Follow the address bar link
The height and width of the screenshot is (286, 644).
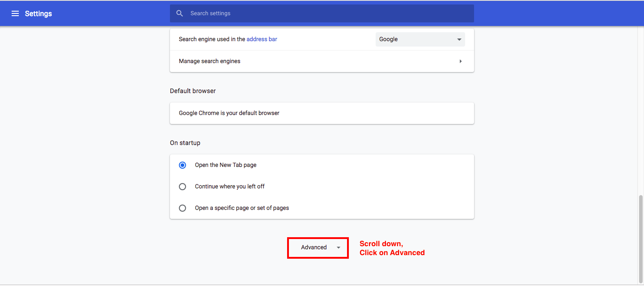262,39
